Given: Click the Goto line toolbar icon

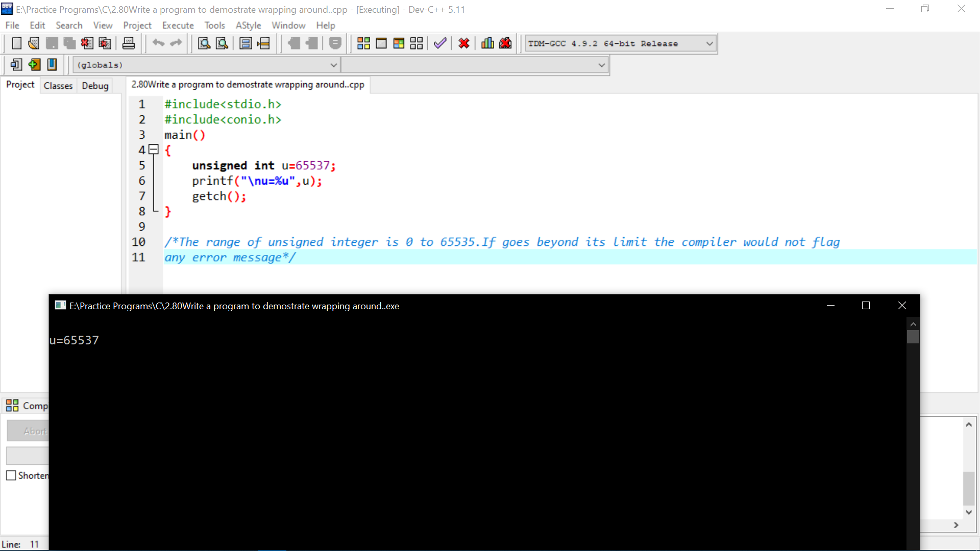Looking at the screenshot, I should 263,43.
